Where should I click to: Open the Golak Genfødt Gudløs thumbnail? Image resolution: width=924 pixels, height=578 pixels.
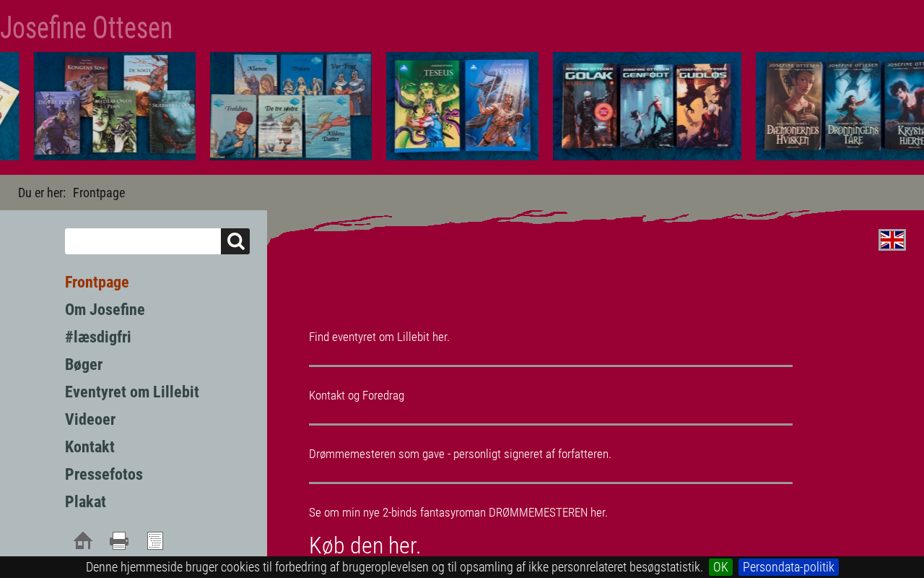point(647,105)
